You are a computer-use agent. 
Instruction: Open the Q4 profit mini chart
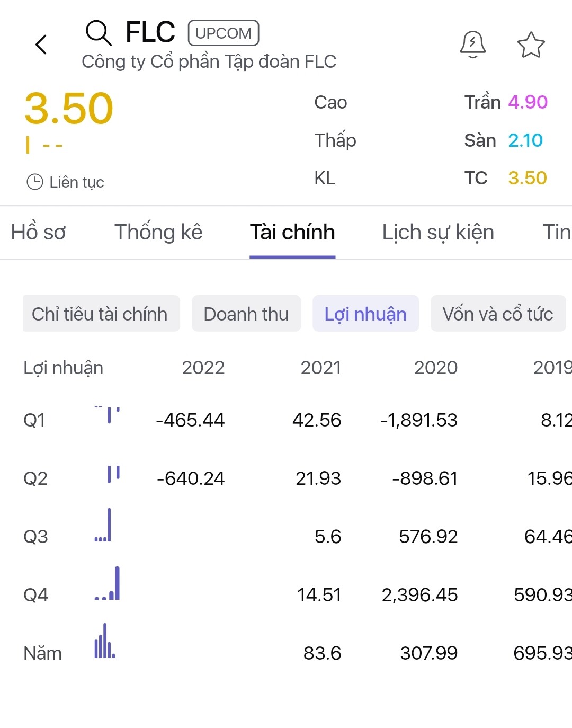[108, 584]
